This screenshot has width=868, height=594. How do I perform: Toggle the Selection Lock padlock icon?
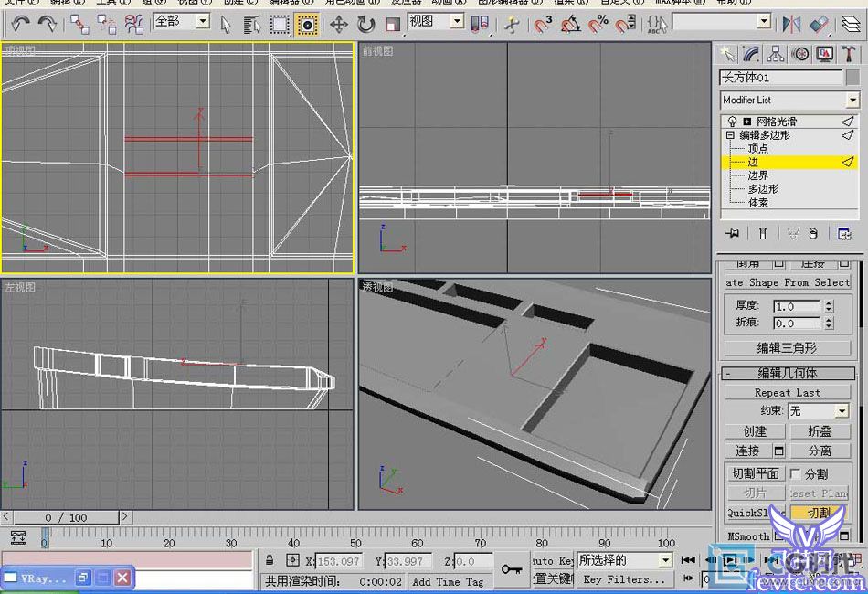270,559
